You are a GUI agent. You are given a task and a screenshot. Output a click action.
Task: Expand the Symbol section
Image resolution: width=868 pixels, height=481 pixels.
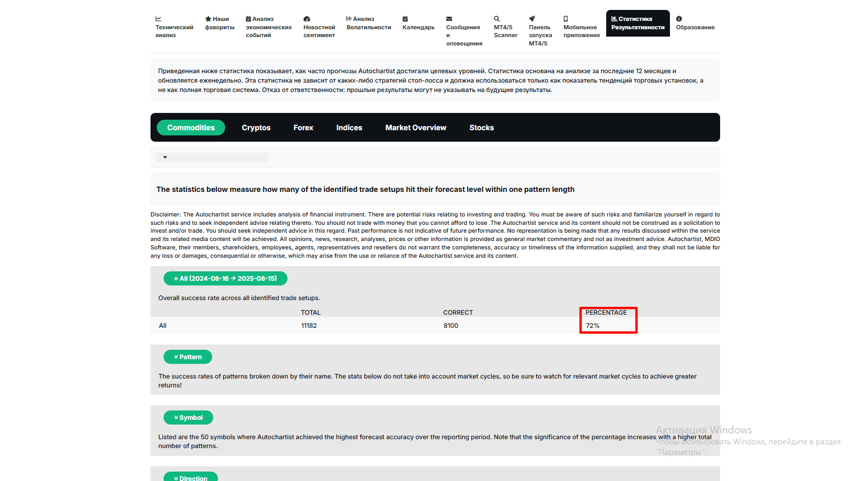pyautogui.click(x=188, y=418)
